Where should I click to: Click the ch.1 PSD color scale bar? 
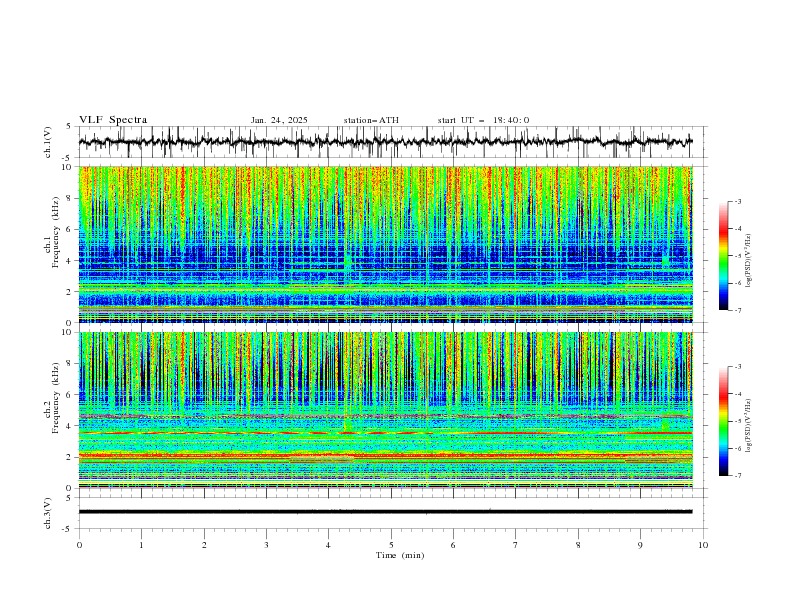(723, 256)
